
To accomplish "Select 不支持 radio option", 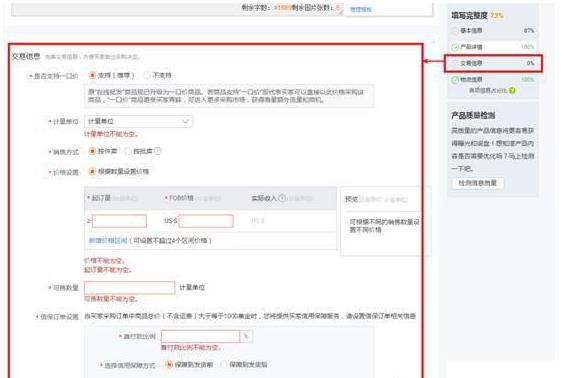I will [x=147, y=75].
